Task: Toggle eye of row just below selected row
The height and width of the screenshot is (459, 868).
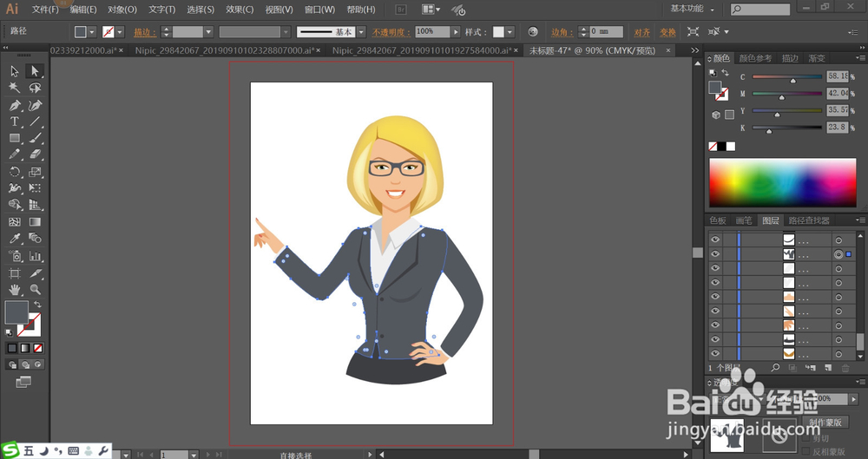Action: pyautogui.click(x=715, y=268)
